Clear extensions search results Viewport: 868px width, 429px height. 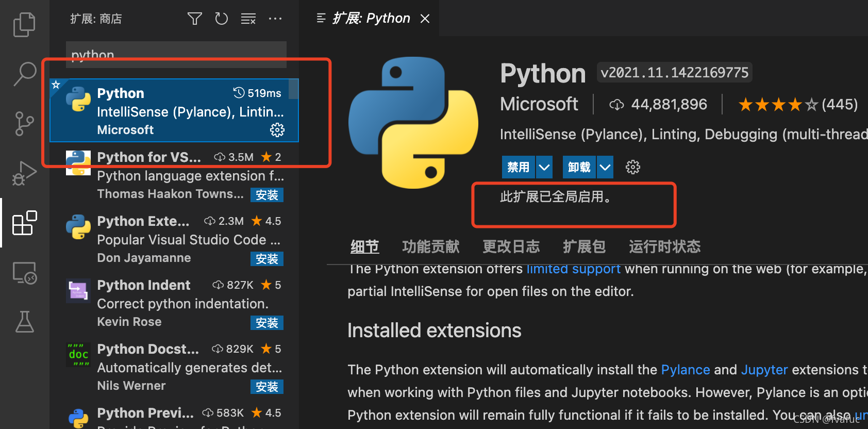(x=248, y=19)
